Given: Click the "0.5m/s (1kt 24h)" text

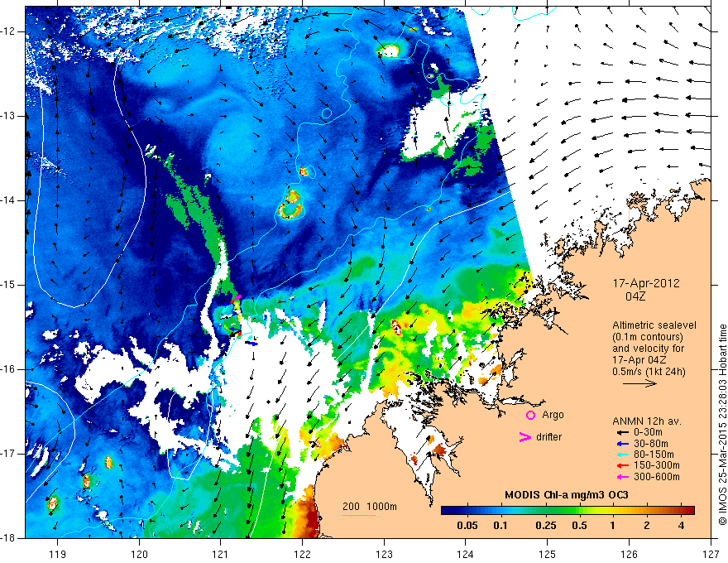Looking at the screenshot, I should click(x=649, y=371).
